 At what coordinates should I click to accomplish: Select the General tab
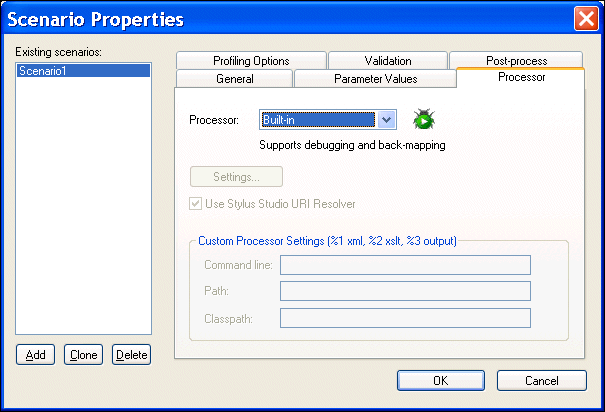pos(234,79)
